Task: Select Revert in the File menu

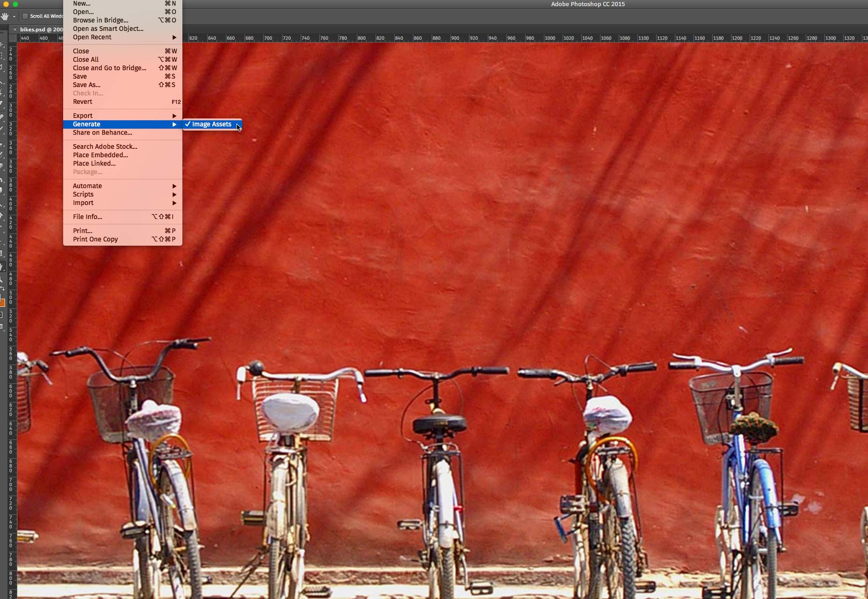Action: [123, 102]
